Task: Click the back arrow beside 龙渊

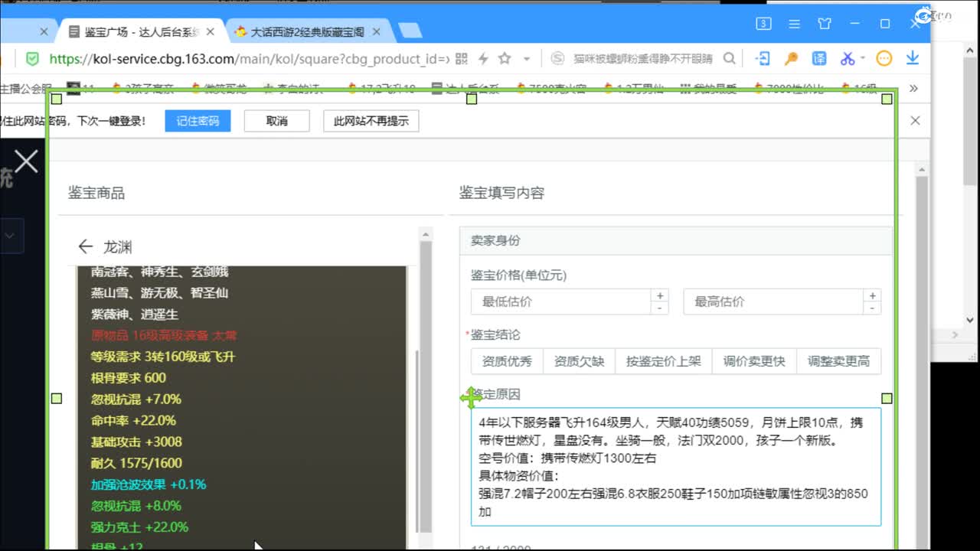Action: coord(85,246)
